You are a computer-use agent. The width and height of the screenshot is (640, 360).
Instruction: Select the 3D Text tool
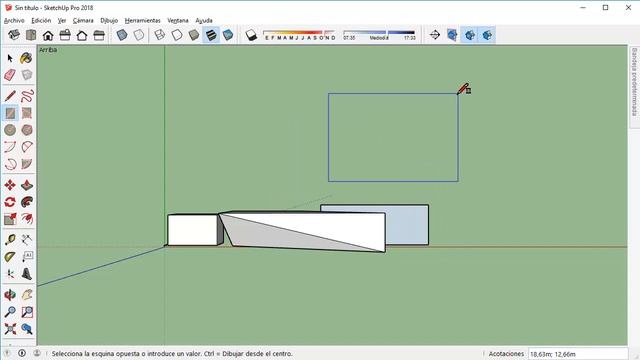click(x=27, y=274)
